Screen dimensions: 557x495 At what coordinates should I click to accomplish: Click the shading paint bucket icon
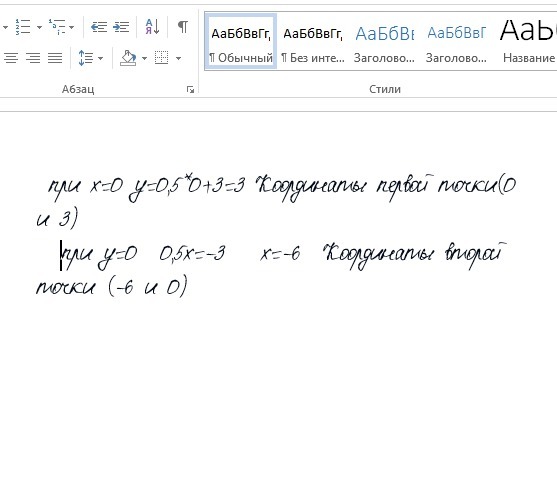pyautogui.click(x=128, y=58)
